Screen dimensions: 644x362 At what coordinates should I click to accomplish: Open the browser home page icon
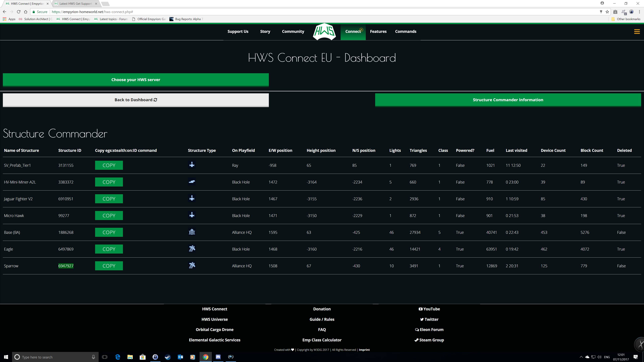25,12
